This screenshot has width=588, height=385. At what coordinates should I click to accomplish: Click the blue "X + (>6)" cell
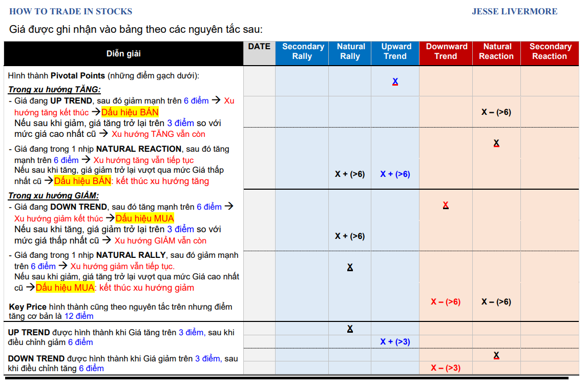395,174
